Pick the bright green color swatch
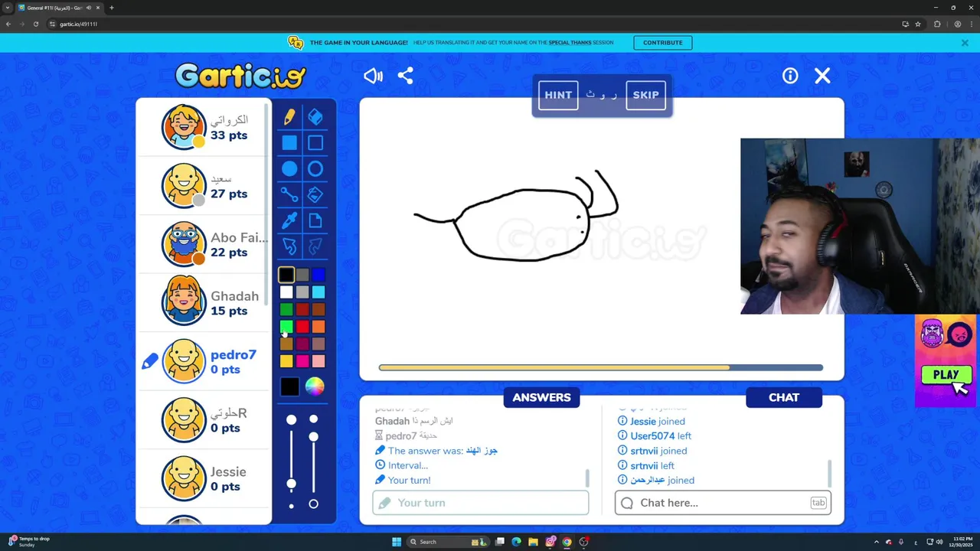The width and height of the screenshot is (980, 551). (x=286, y=327)
